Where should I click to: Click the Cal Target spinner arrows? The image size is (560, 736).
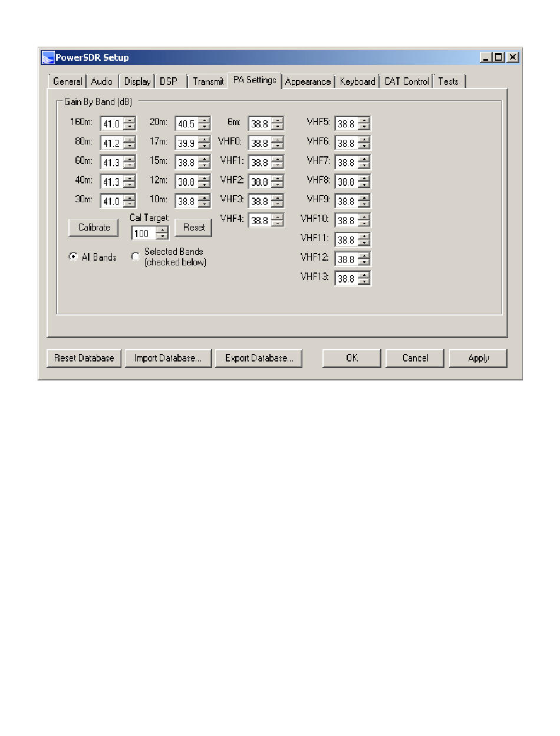(162, 234)
